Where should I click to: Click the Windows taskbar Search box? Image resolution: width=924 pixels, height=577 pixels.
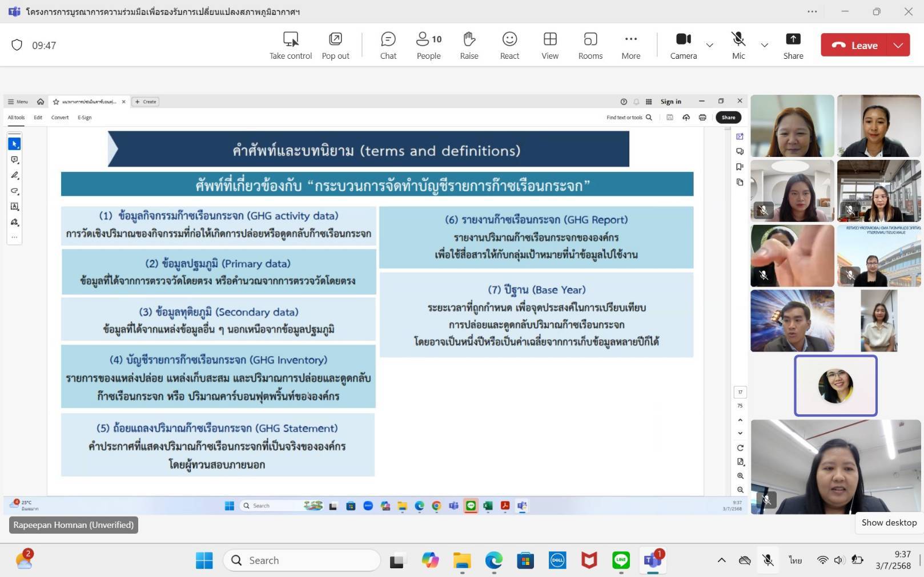coord(302,560)
